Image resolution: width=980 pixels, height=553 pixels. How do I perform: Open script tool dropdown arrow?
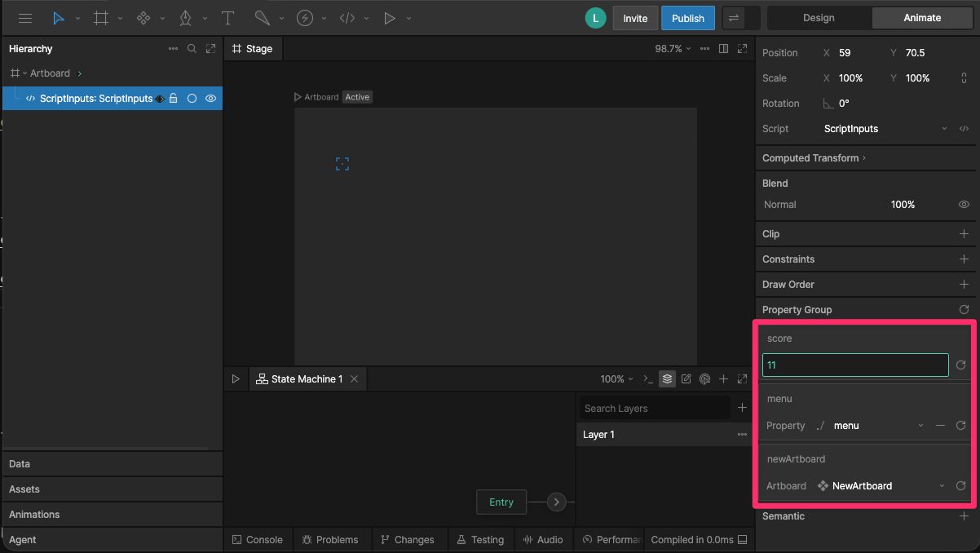(367, 19)
